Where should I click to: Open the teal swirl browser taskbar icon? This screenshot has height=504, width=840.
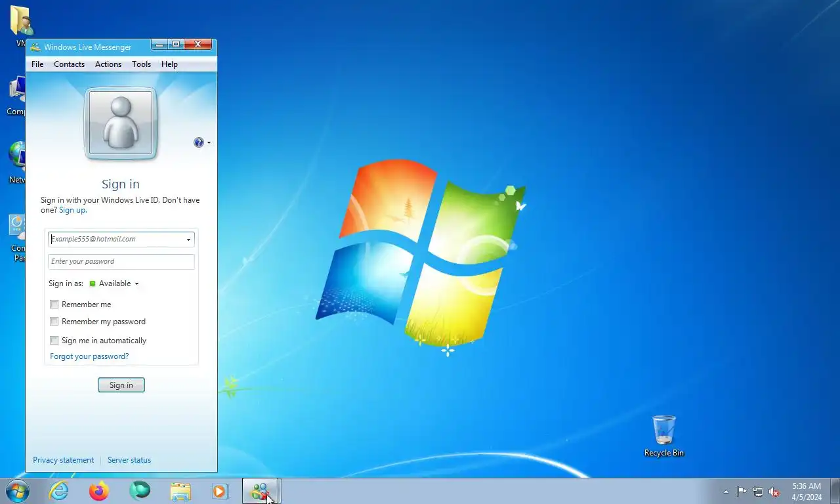(140, 491)
